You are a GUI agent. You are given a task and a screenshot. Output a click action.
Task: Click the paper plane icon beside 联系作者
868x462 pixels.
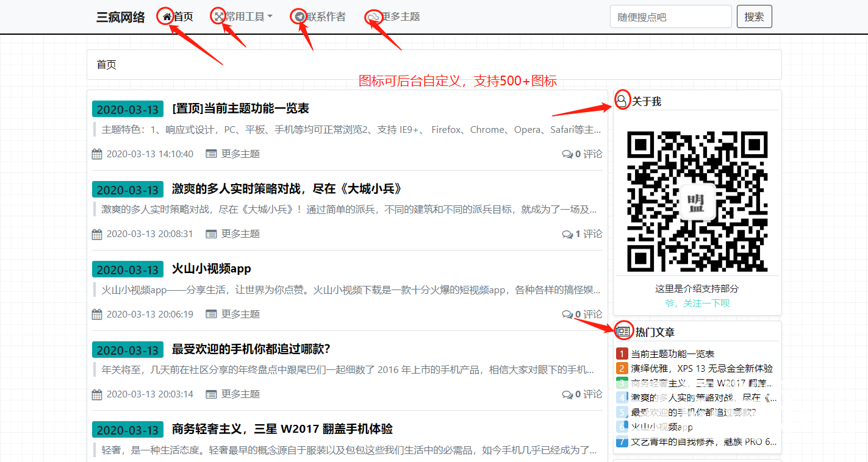299,16
